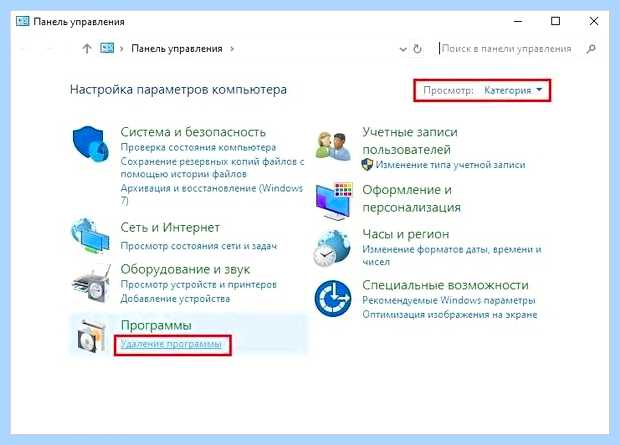Open Просмотр устройств и принтеров link
This screenshot has width=620, height=445.
[198, 284]
